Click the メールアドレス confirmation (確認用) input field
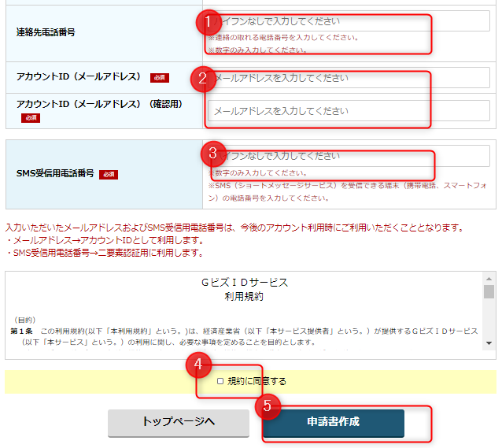The width and height of the screenshot is (502, 448). [349, 111]
